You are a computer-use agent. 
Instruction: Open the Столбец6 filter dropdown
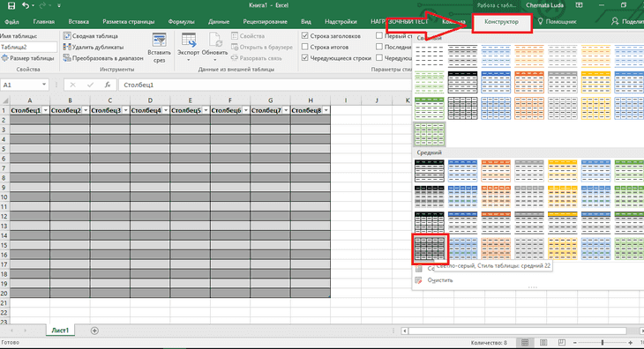245,110
